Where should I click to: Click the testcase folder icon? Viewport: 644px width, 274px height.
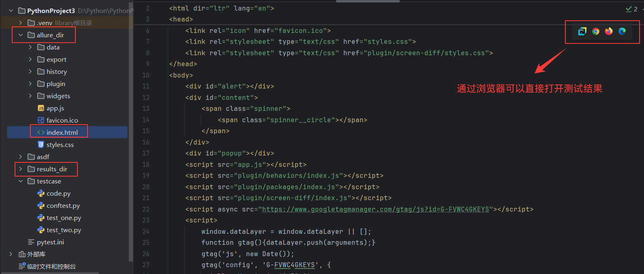pyautogui.click(x=31, y=181)
